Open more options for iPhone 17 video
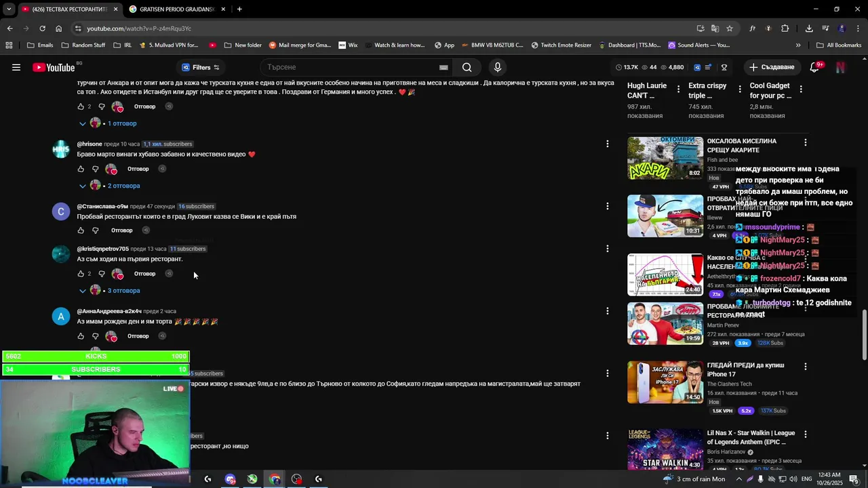868x488 pixels. point(806,367)
